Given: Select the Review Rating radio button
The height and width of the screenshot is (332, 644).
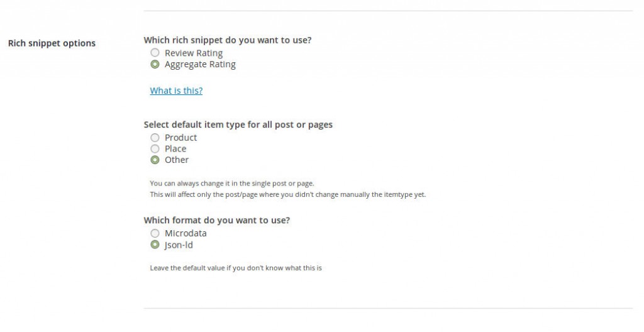Looking at the screenshot, I should [155, 53].
